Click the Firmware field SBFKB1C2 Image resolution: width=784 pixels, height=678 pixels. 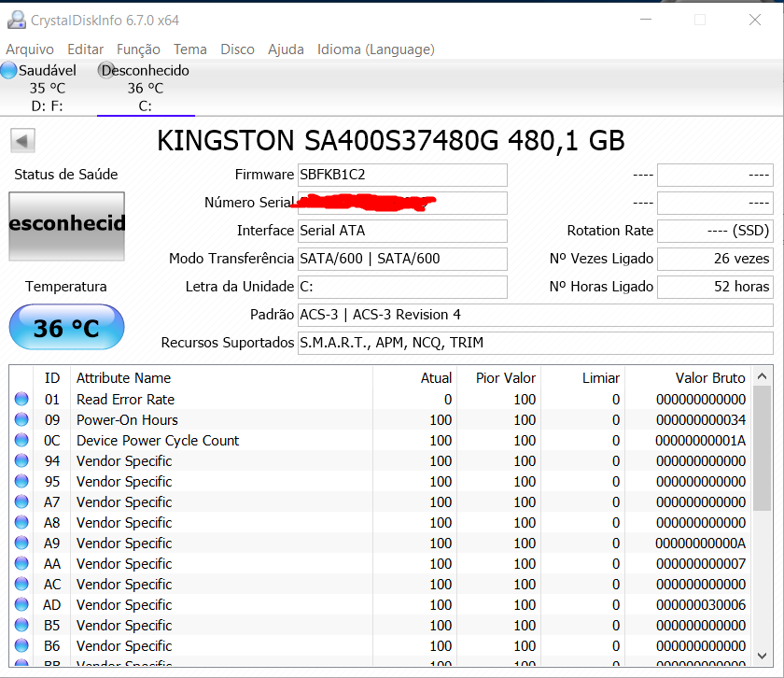402,175
